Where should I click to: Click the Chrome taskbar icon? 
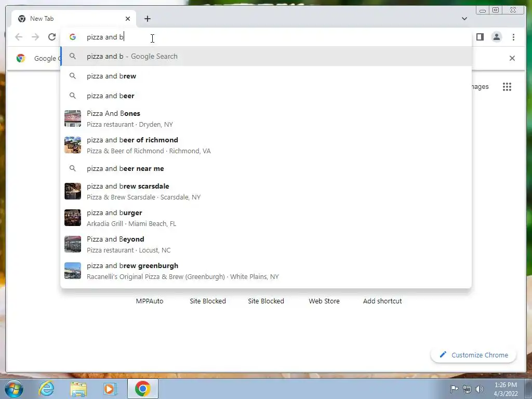tap(142, 389)
